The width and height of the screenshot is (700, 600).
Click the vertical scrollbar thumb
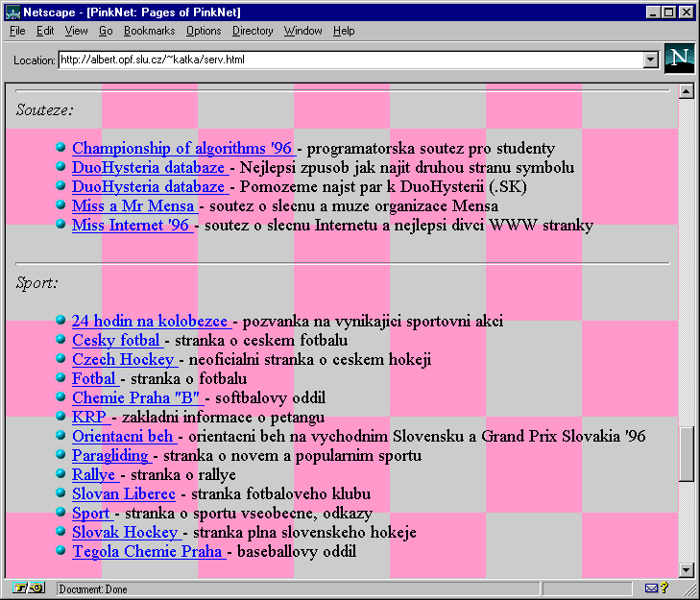click(x=686, y=454)
